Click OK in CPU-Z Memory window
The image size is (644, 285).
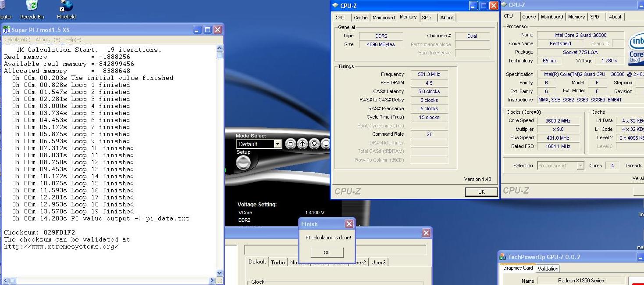(481, 191)
